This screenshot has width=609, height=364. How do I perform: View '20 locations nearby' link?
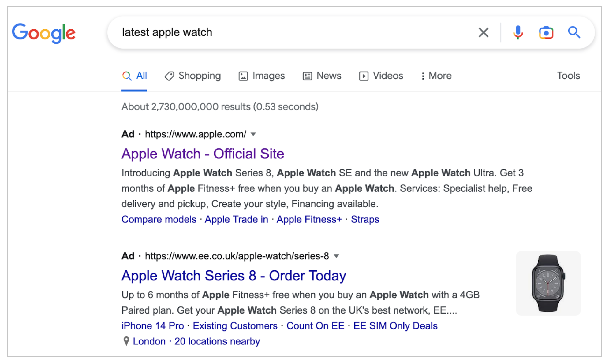[x=217, y=341]
